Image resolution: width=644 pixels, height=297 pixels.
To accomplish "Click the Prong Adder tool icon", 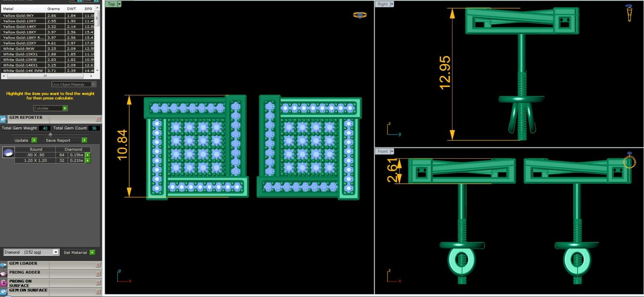I will point(4,274).
